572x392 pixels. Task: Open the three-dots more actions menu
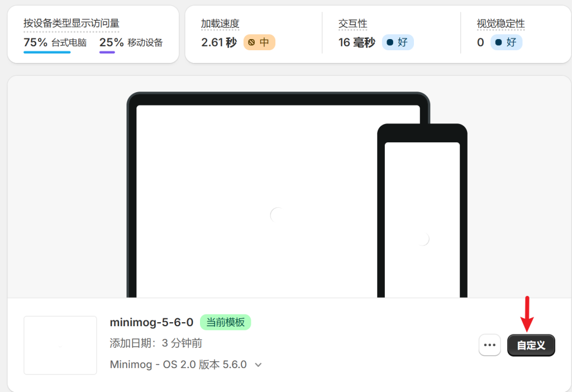pos(489,345)
